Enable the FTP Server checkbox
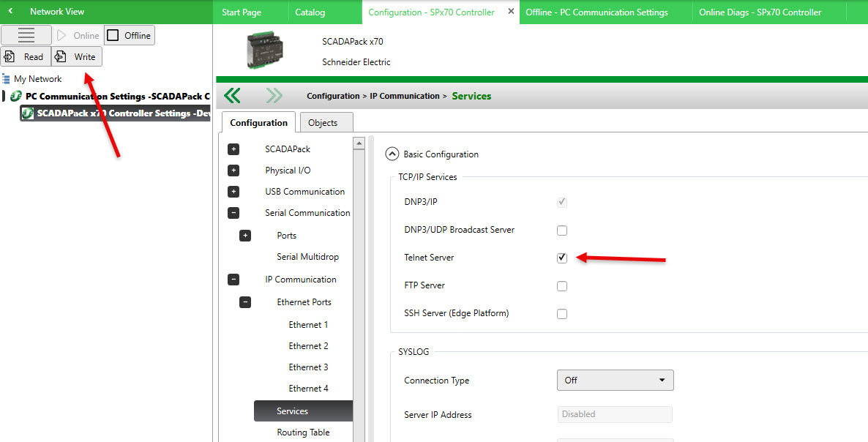 tap(562, 286)
